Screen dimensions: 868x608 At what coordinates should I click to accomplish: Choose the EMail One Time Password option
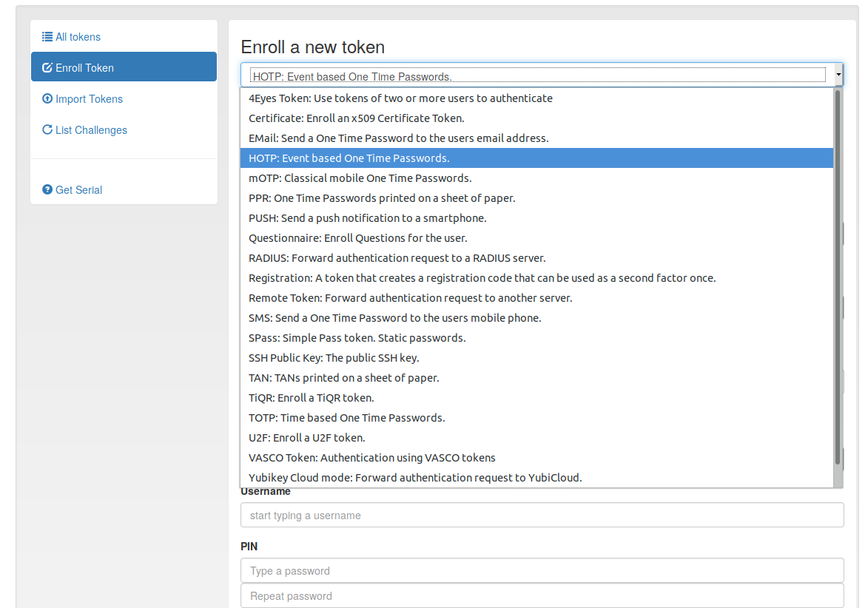coord(537,138)
